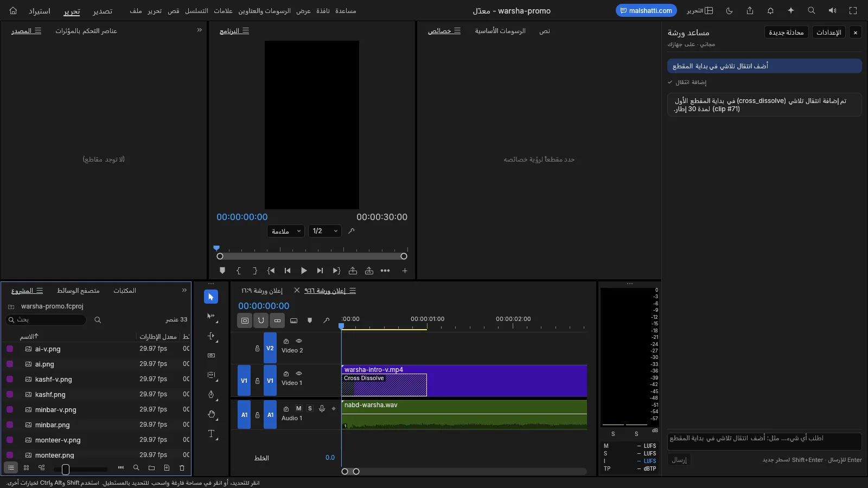Click the Extract button in program monitor
The height and width of the screenshot is (488, 868).
coord(369,271)
